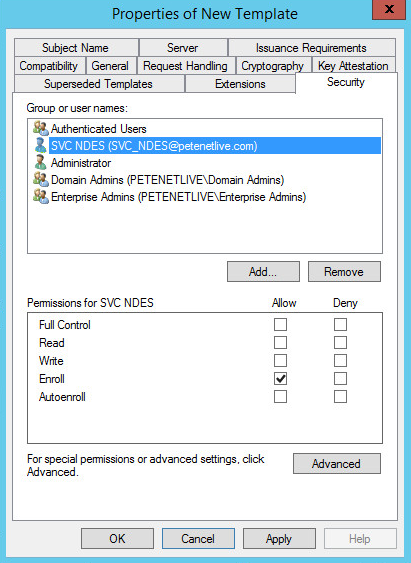Remove the selected user entry
The image size is (411, 563).
click(344, 272)
